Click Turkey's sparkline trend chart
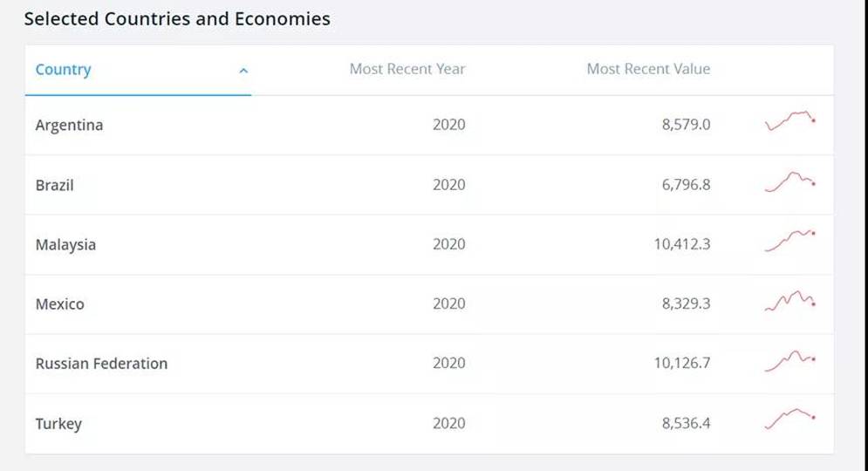 pos(790,419)
